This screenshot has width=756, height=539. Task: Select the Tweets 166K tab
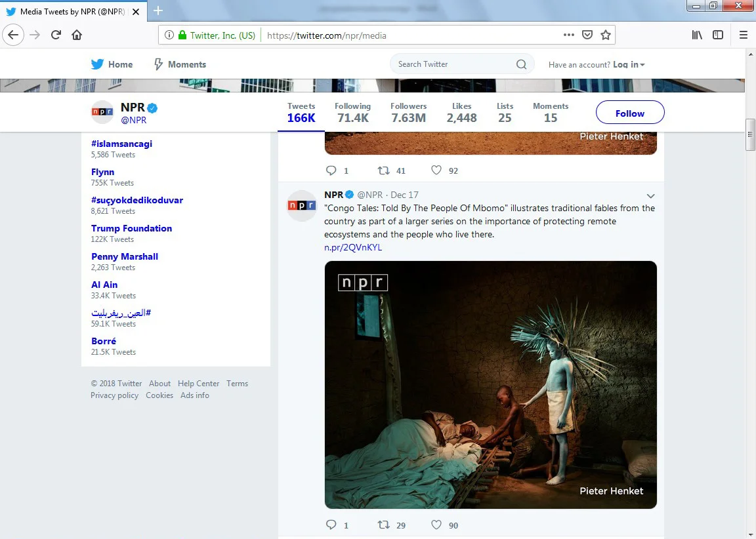[x=301, y=112]
